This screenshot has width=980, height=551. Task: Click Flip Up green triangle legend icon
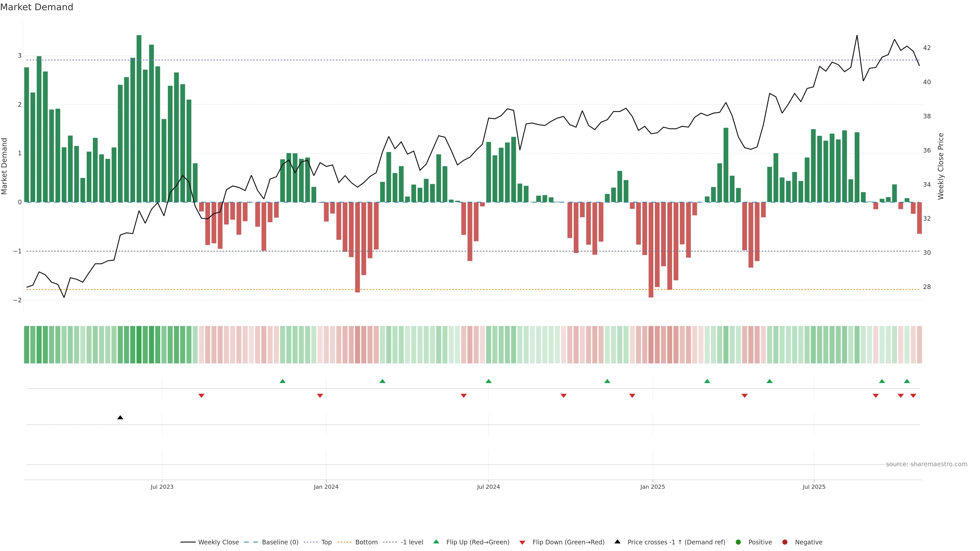point(436,542)
